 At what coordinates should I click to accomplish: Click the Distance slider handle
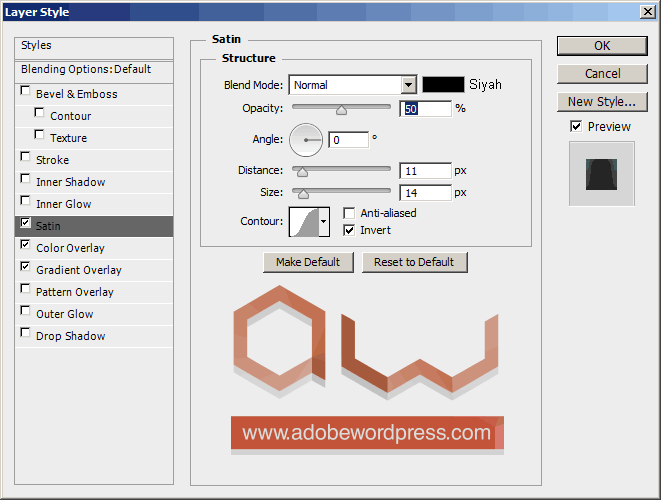click(x=302, y=172)
